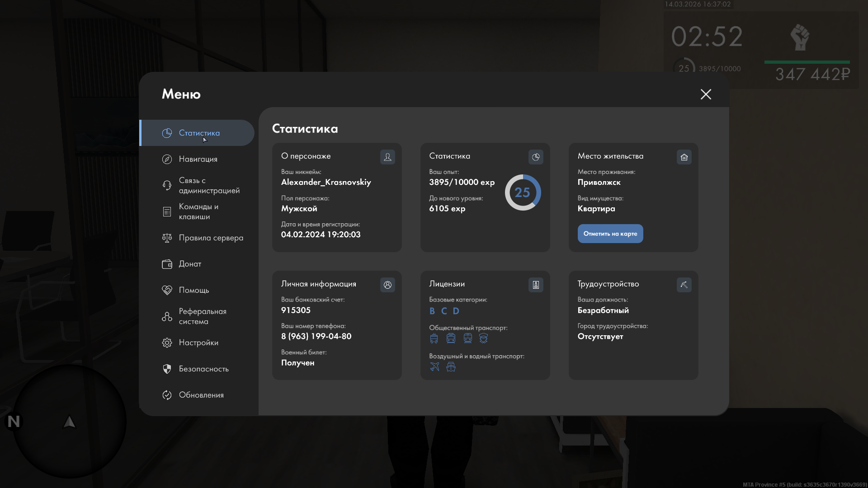This screenshot has width=868, height=488.
Task: Click the first bus license icon
Action: pos(434,338)
